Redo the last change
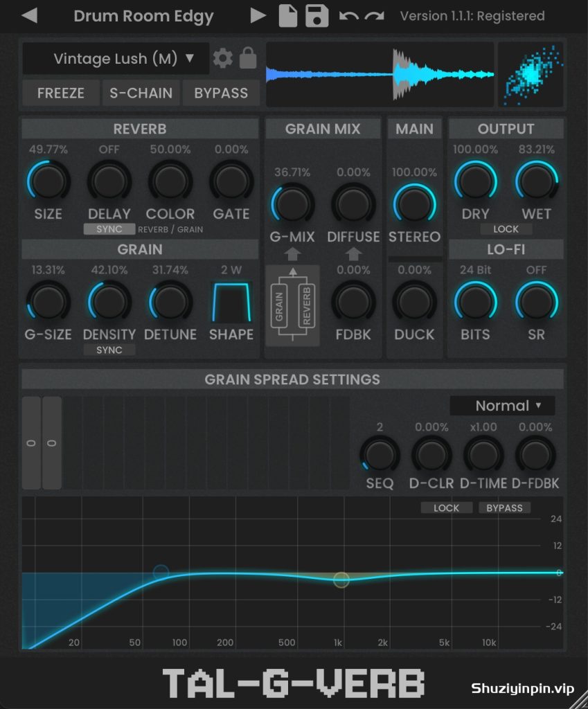 point(375,17)
